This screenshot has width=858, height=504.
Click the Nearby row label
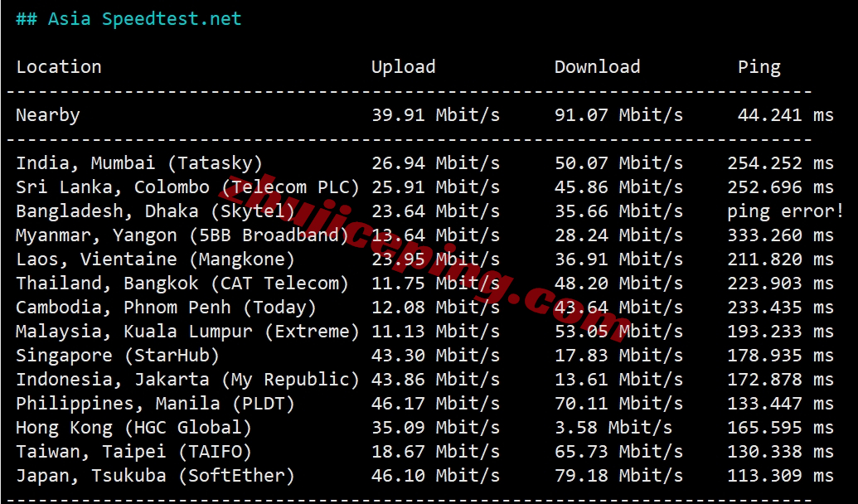pos(48,115)
